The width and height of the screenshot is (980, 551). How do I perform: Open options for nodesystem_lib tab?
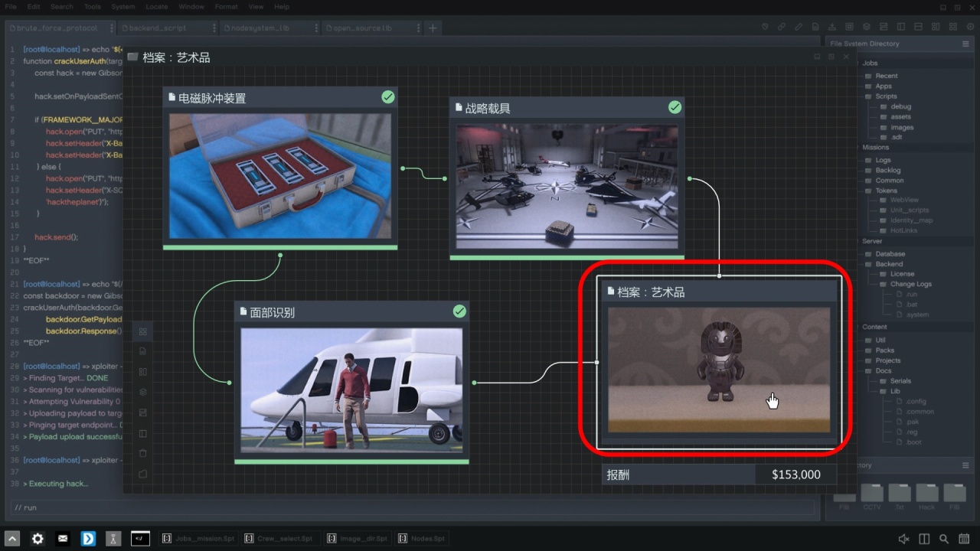point(315,28)
